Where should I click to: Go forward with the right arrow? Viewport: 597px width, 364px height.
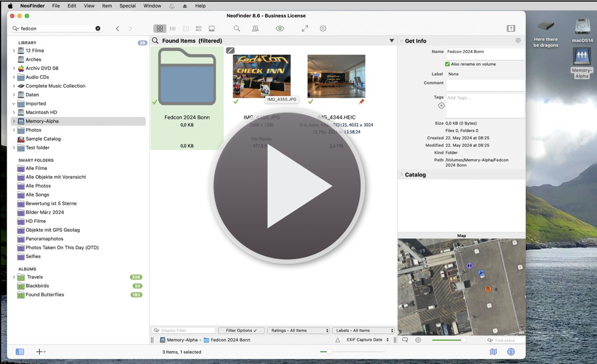[130, 29]
